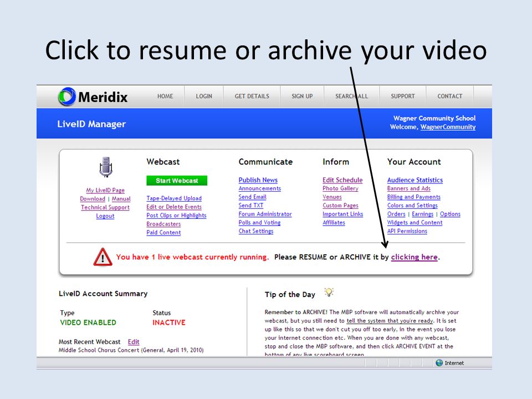Click the lightbulb icon beside Tip of the Day
532x399 pixels.
point(329,292)
